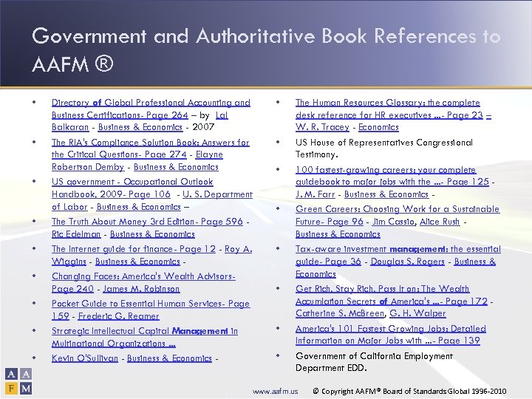Click the 'Frederic G. Reamer' link

click(118, 316)
